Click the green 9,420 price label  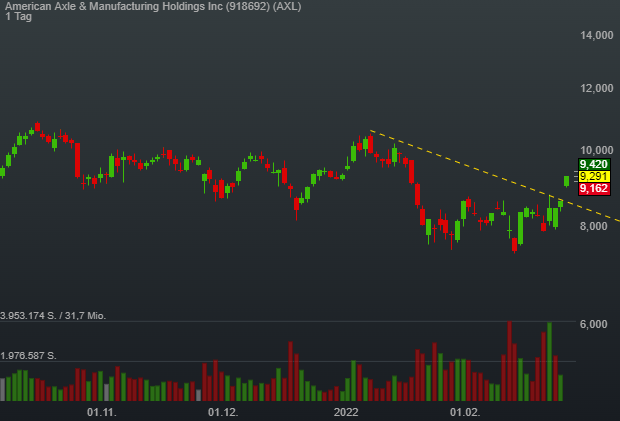click(594, 164)
